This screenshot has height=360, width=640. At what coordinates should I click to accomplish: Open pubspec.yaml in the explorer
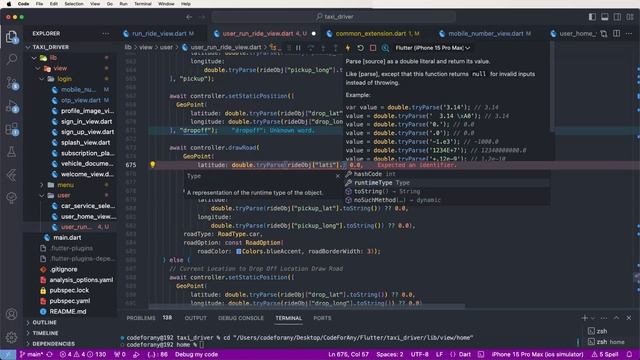coord(70,301)
